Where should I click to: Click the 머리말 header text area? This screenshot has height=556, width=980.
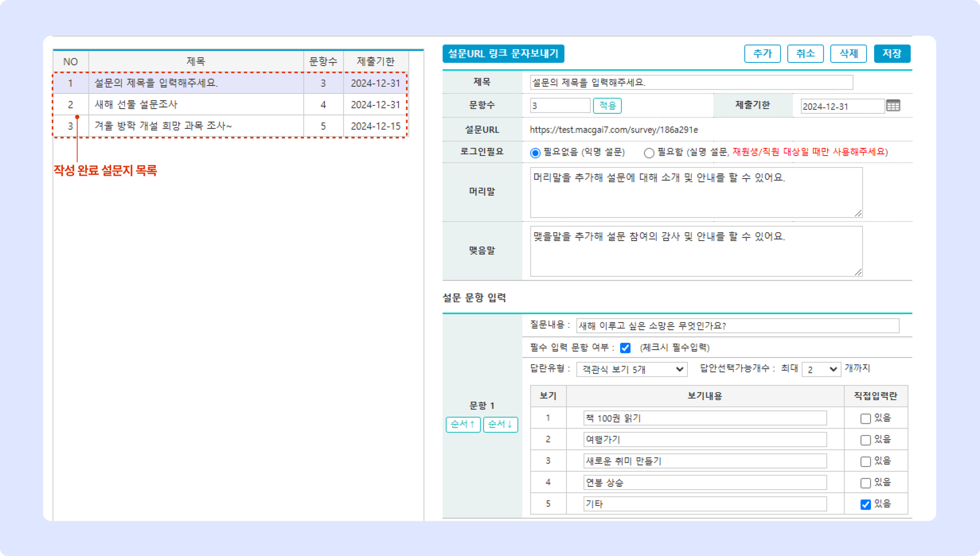pos(696,193)
